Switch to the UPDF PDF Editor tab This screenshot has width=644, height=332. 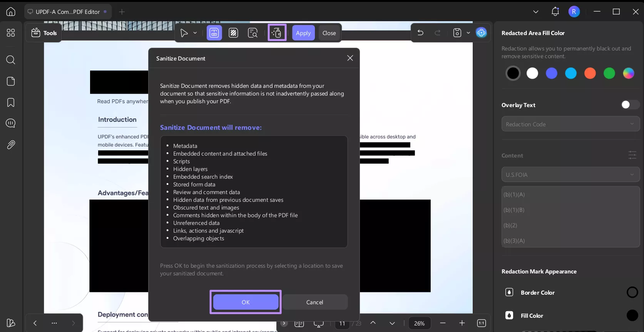(68, 12)
